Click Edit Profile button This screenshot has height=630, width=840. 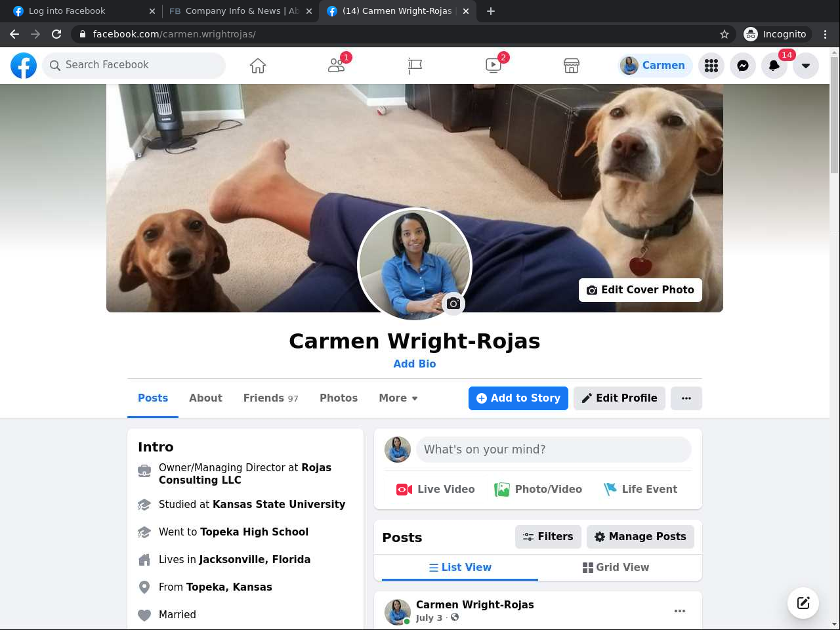(619, 398)
